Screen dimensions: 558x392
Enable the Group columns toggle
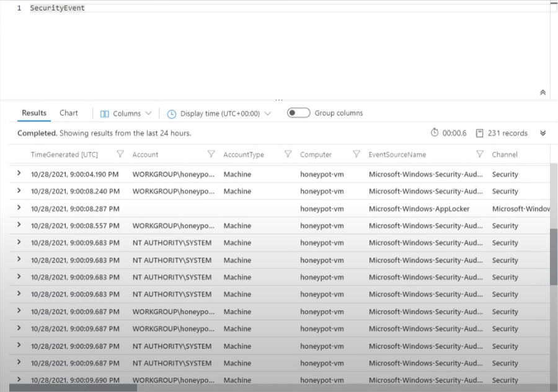pos(298,113)
